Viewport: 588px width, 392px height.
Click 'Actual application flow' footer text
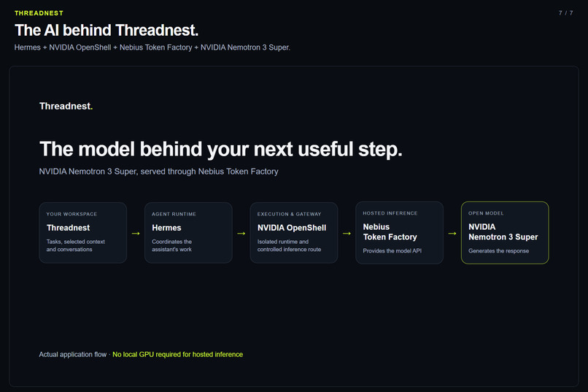[73, 355]
